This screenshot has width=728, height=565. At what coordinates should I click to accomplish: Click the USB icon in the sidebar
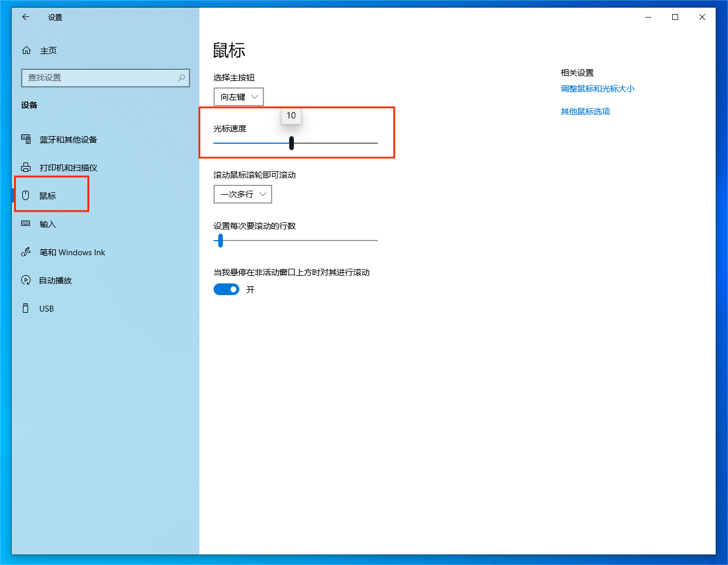pyautogui.click(x=26, y=308)
